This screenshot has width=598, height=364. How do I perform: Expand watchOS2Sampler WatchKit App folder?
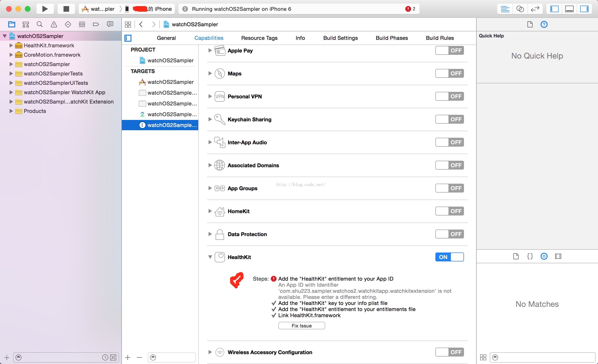pos(11,92)
